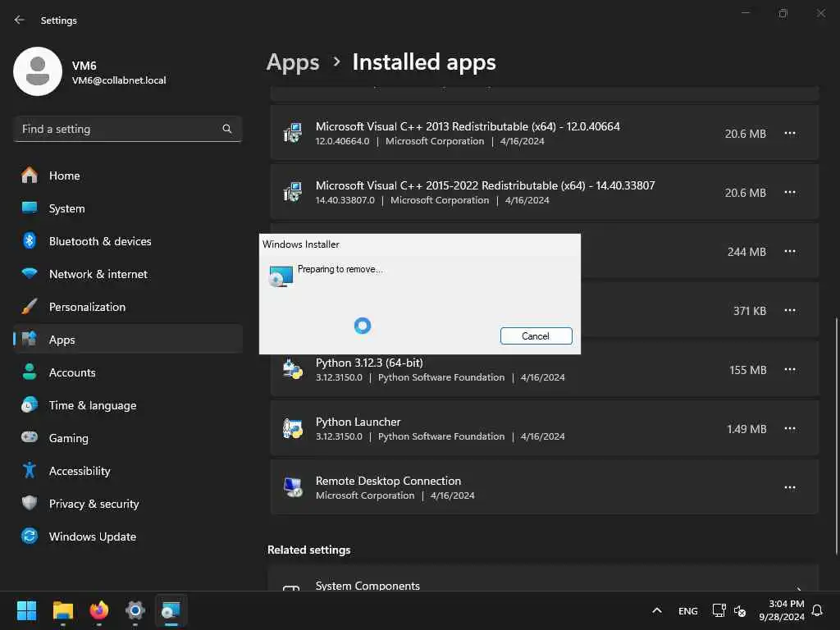Click the Time & language clock icon
This screenshot has width=840, height=630.
[30, 404]
